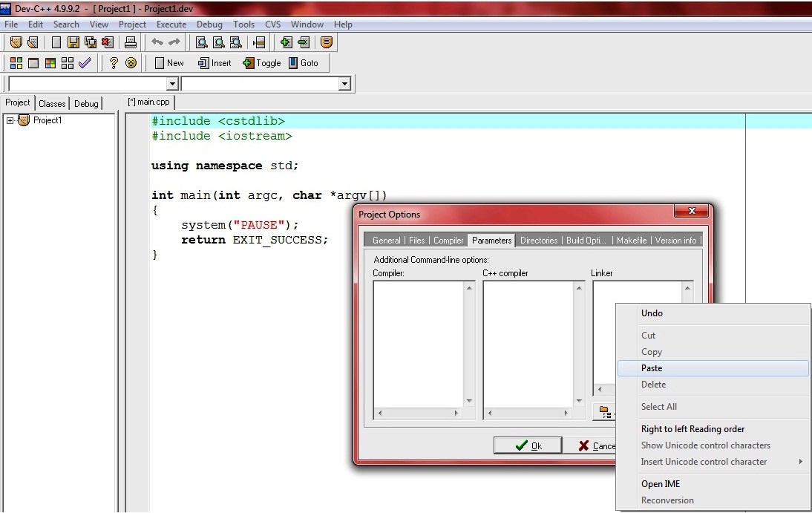Click the four colored squares Compile icon

tap(16, 63)
